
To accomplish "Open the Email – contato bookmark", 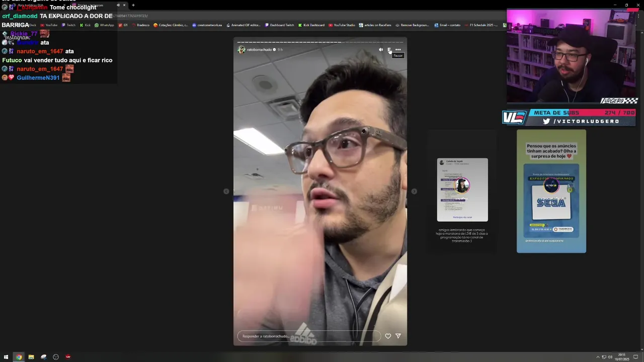I will (447, 25).
